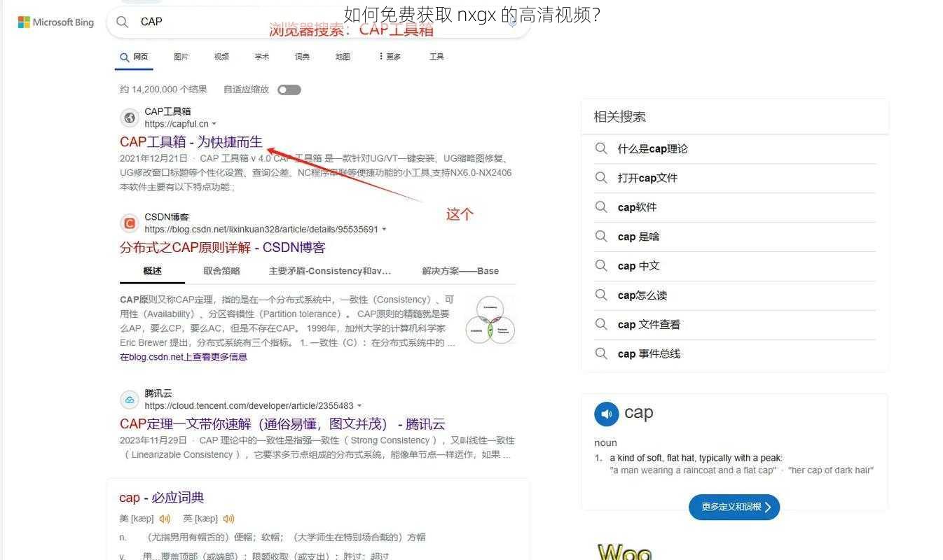Click the https://capful.cn URL text

[x=177, y=125]
